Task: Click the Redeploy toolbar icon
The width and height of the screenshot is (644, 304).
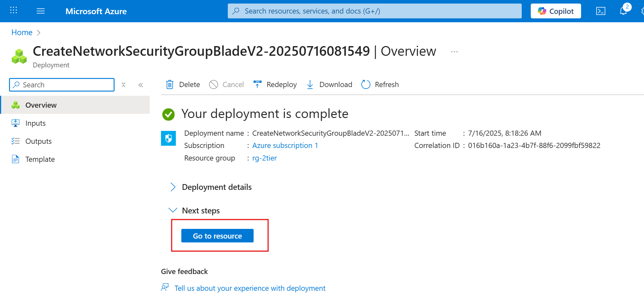Action: coord(257,84)
